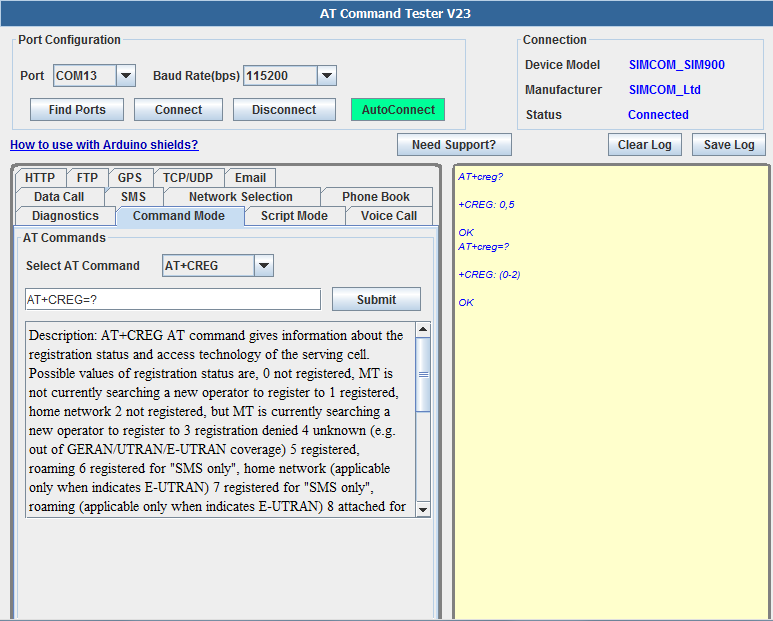Click the SIMCOM_Ltd manufacturer value
773x621 pixels.
(x=665, y=90)
